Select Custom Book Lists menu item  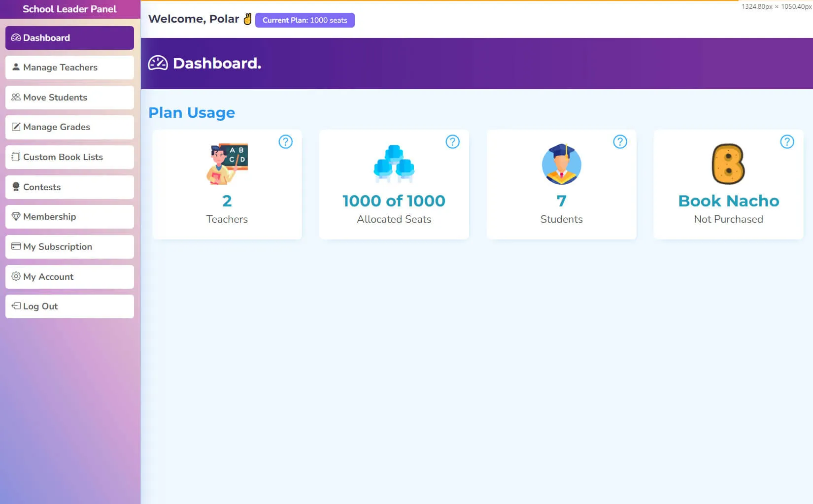[x=69, y=157]
